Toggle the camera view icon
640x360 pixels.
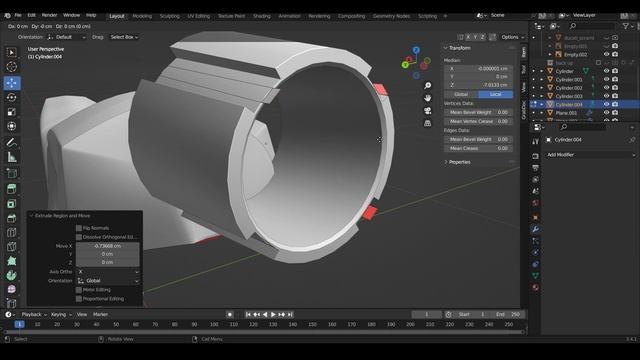[427, 111]
